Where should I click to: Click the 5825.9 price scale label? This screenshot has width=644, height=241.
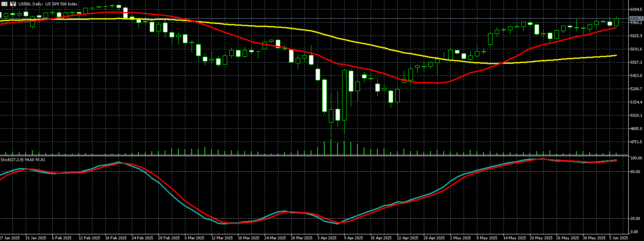click(636, 36)
